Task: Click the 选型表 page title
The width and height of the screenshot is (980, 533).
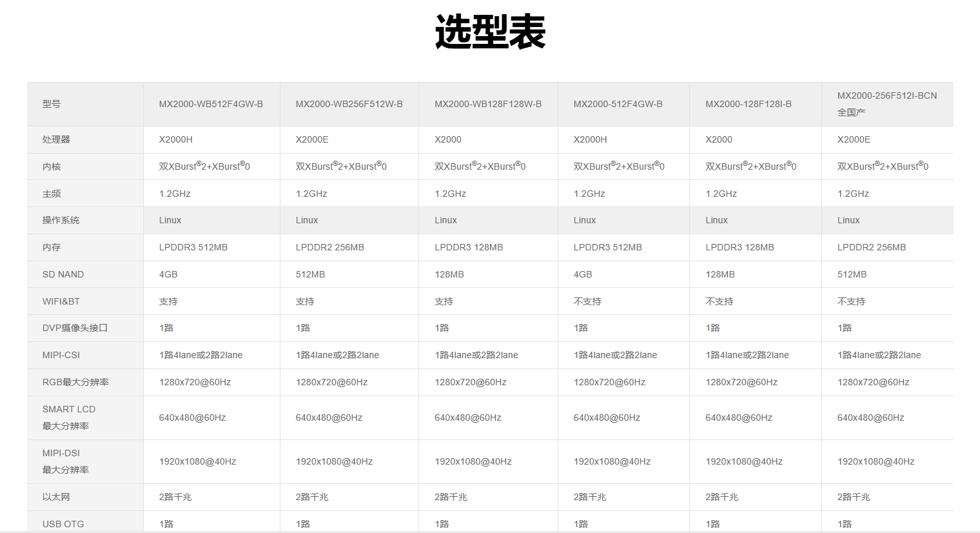Action: [490, 32]
